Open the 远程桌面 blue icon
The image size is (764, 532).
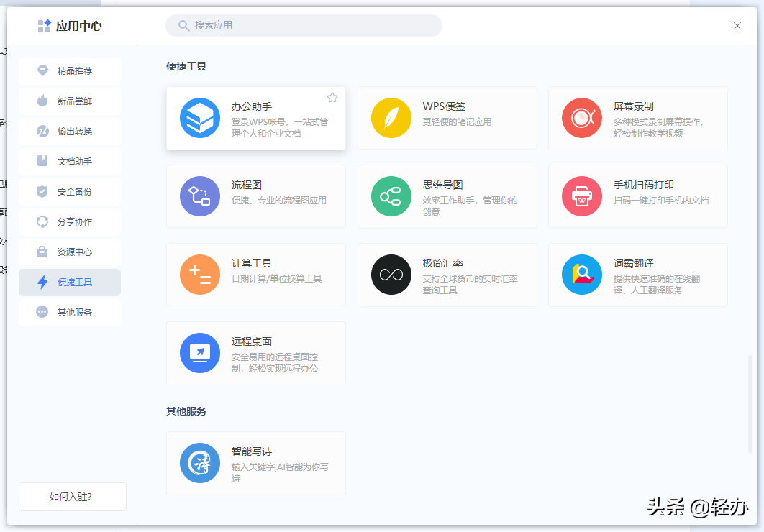click(x=200, y=353)
